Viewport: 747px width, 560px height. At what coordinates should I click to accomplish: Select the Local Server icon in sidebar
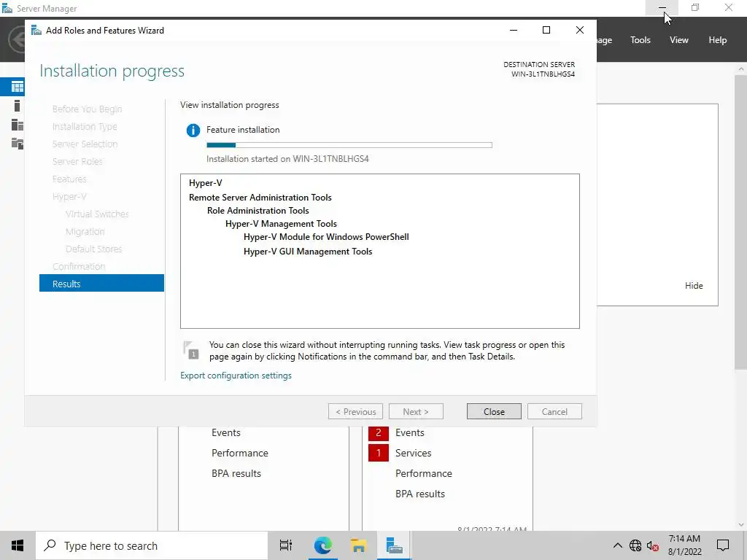pos(18,106)
